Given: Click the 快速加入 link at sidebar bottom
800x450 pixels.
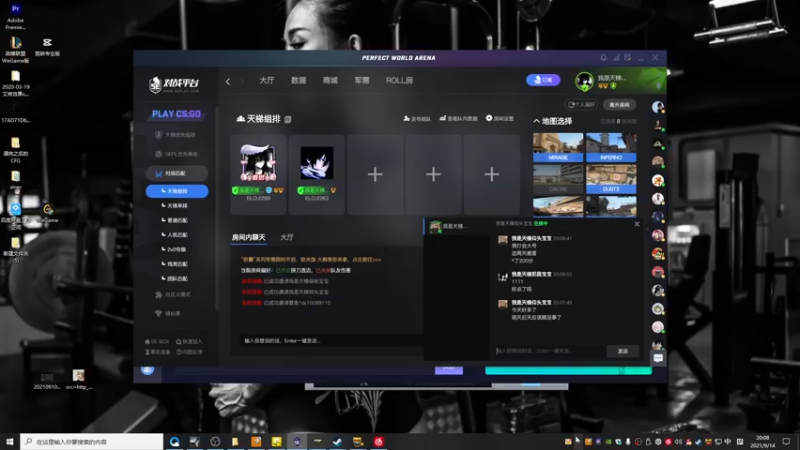Looking at the screenshot, I should coord(189,341).
